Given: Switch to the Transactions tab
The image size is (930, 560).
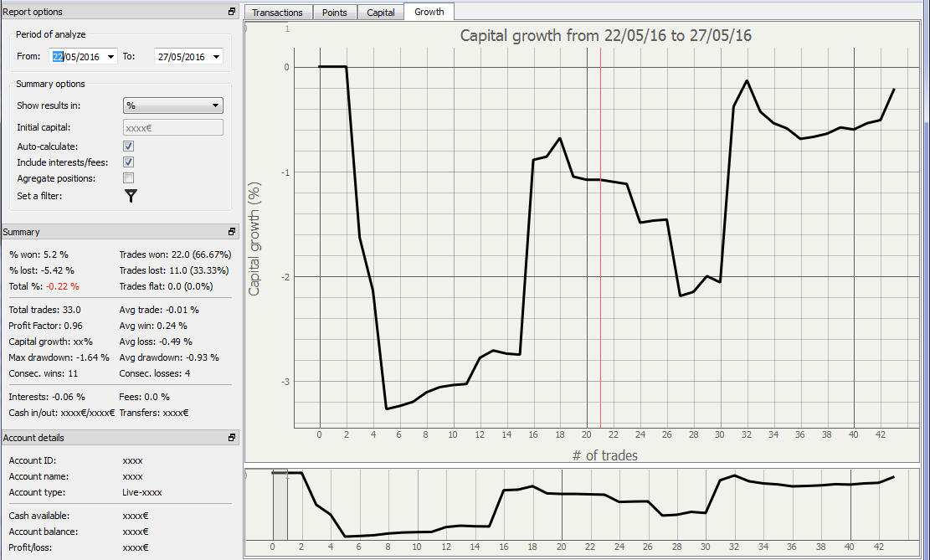Looking at the screenshot, I should click(277, 13).
